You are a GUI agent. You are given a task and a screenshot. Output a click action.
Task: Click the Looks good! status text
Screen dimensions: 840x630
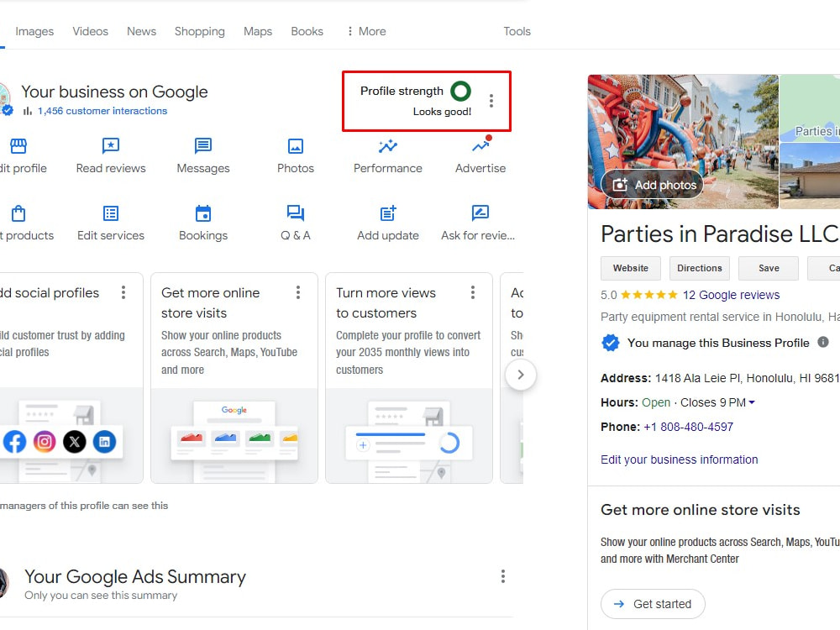click(442, 112)
